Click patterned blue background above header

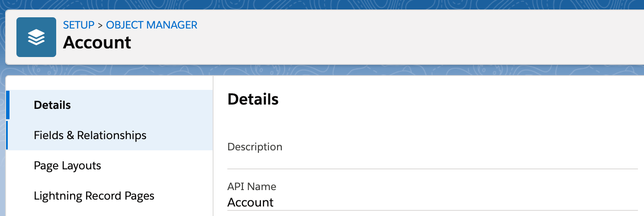pos(322,4)
